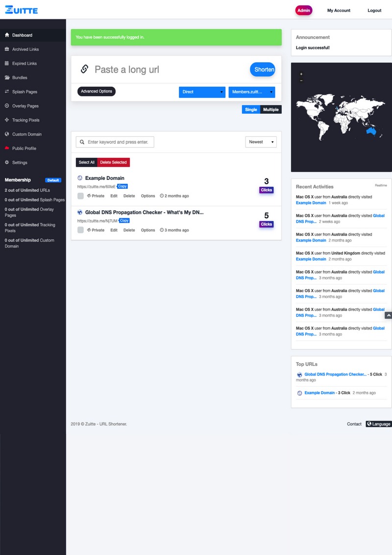Click the Zuitte logo

click(21, 10)
